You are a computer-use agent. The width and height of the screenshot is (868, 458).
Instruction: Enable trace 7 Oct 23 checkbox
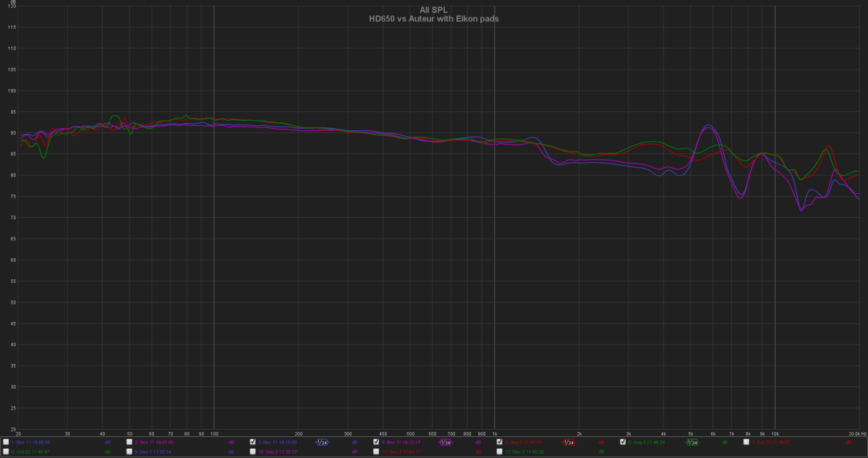click(x=746, y=441)
